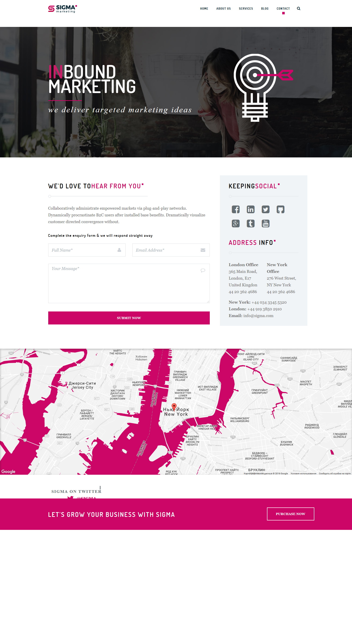Focus the Email Address input field
Viewport: 352px width, 644px height.
[171, 250]
